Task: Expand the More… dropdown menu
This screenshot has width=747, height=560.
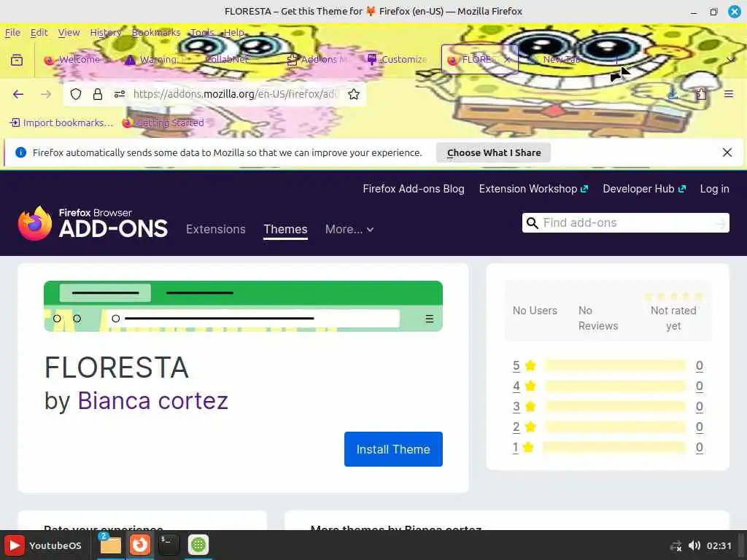Action: pyautogui.click(x=349, y=230)
